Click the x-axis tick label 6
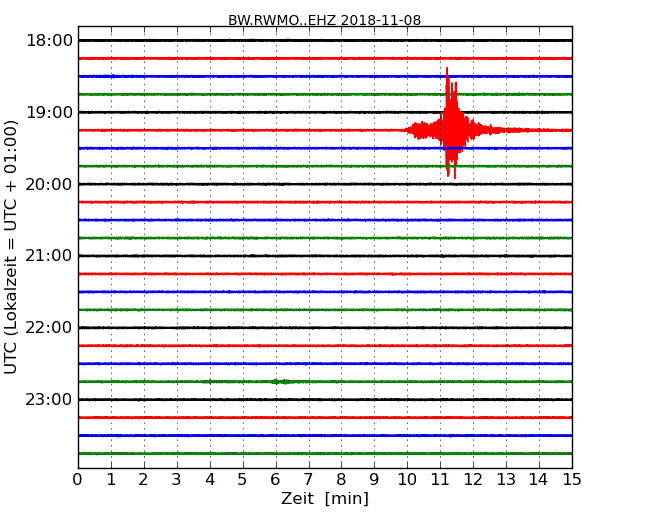Screen dimensions: 650x520 pos(275,479)
